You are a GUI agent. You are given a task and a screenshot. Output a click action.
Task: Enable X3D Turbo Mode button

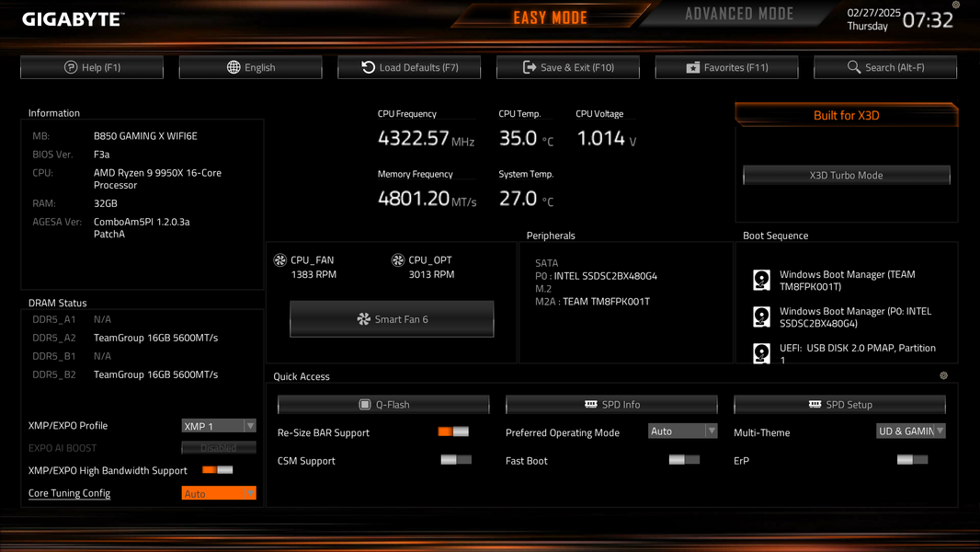click(847, 175)
